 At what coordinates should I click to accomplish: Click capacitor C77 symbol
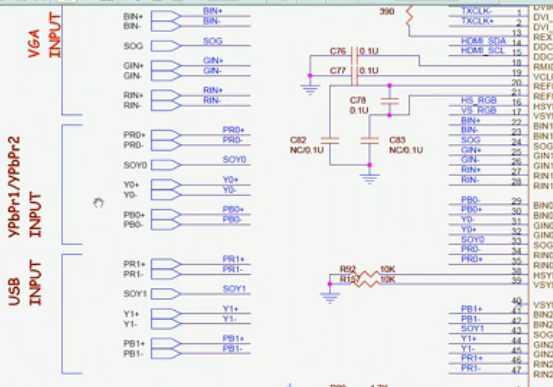tap(355, 75)
